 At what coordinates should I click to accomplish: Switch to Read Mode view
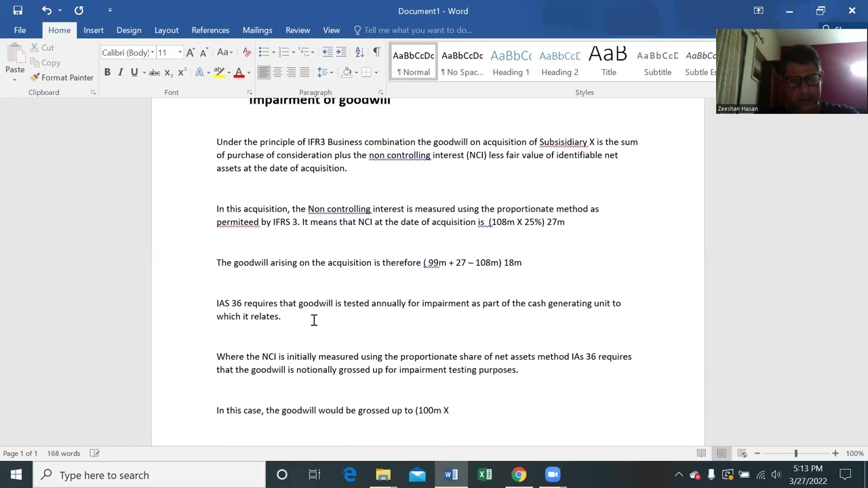pyautogui.click(x=701, y=453)
